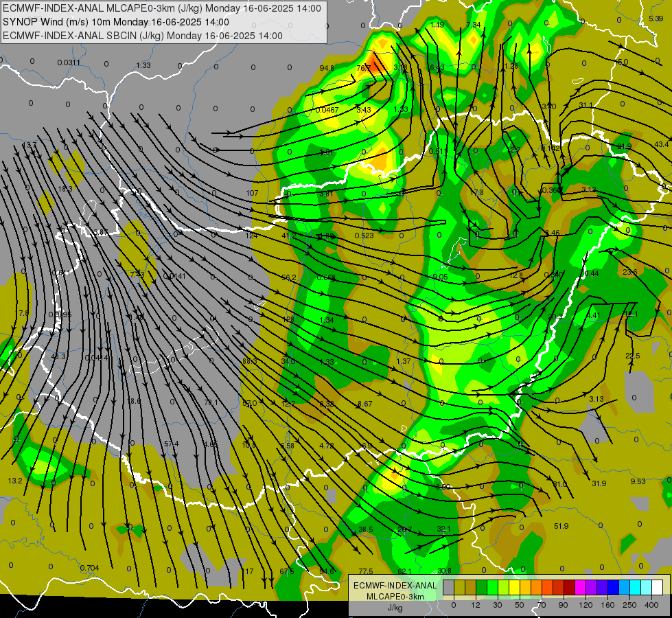Click the legend tick label '400'
This screenshot has width=672, height=618.
[x=651, y=605]
